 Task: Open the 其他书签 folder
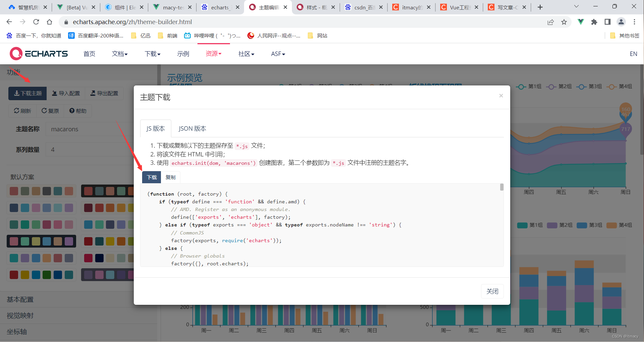tap(625, 36)
